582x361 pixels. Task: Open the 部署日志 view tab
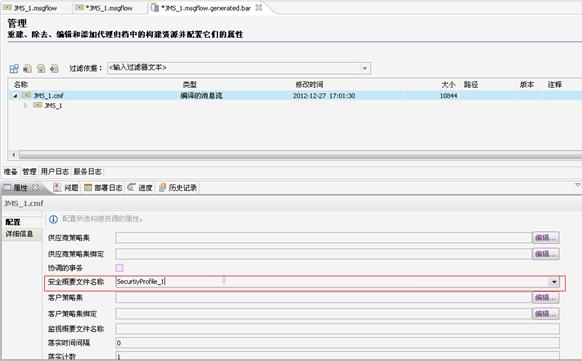[103, 188]
